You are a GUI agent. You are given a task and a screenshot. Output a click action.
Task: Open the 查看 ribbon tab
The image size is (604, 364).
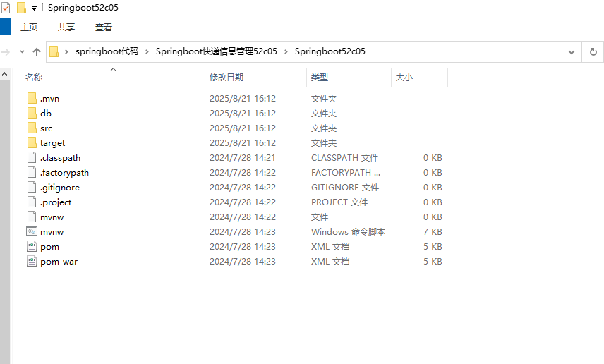point(104,28)
